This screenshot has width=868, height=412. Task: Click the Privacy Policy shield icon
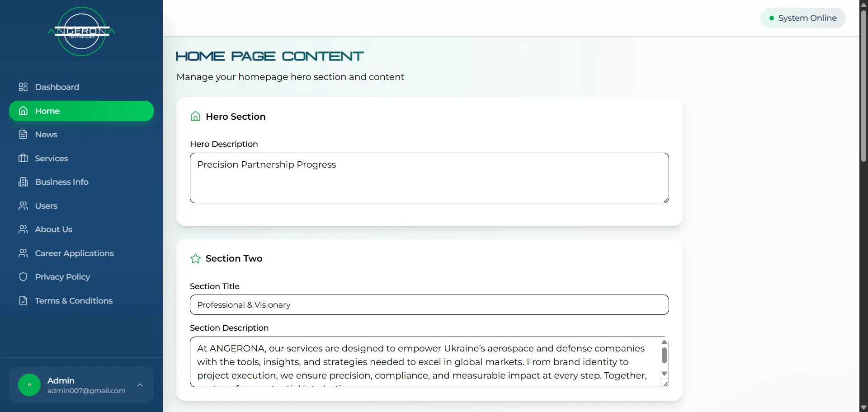(23, 277)
